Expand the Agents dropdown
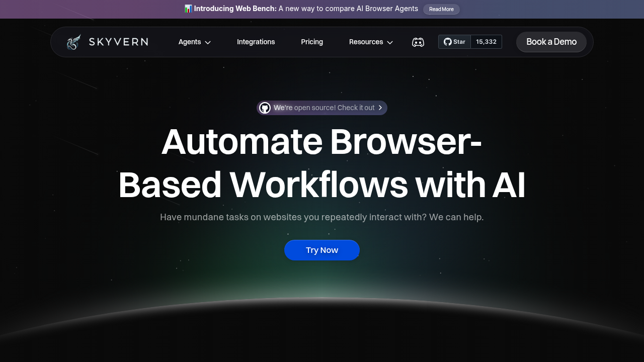 click(x=190, y=42)
